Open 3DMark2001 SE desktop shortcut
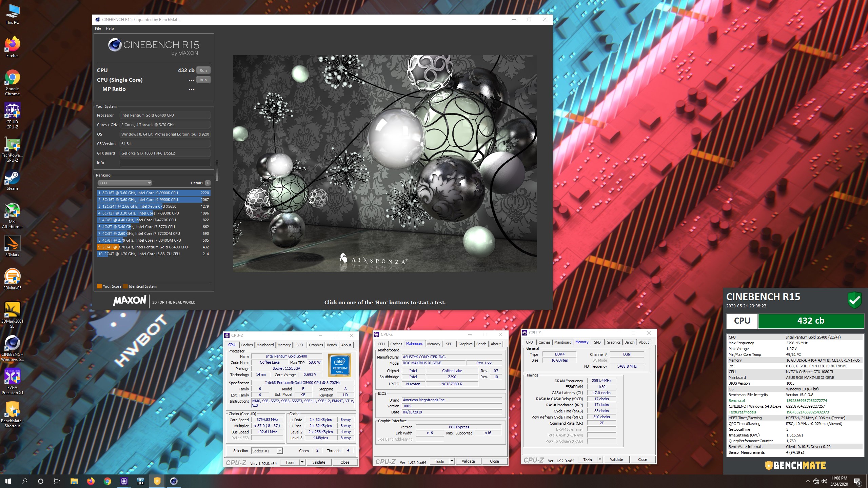This screenshot has height=488, width=868. [12, 315]
